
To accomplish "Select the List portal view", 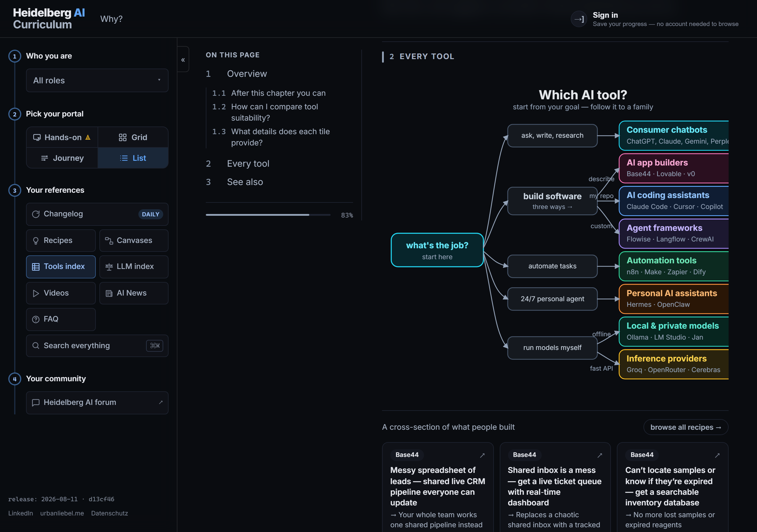I will coord(133,158).
